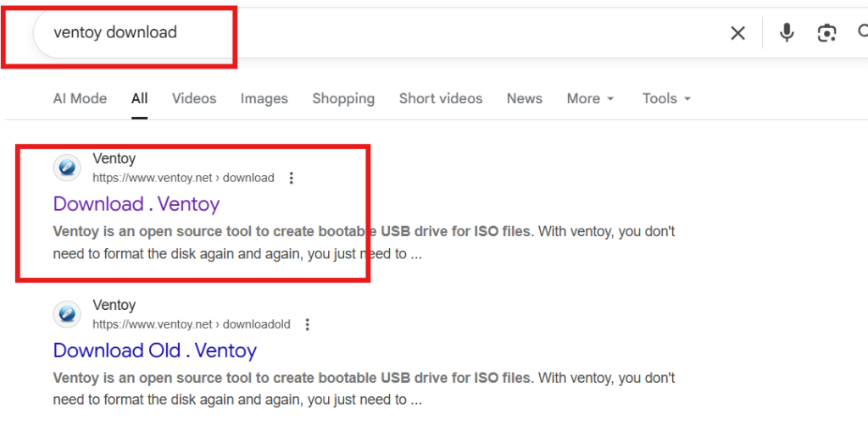Viewport: 868px width, 442px height.
Task: Click the 'Ventoy' site name above the download URL
Action: 114,159
